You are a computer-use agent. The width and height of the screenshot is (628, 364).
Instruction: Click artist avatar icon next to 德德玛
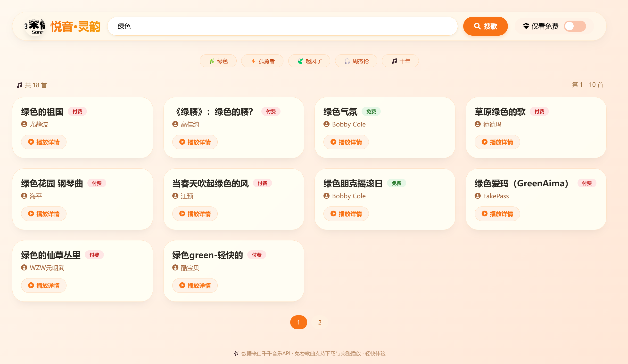(x=478, y=124)
